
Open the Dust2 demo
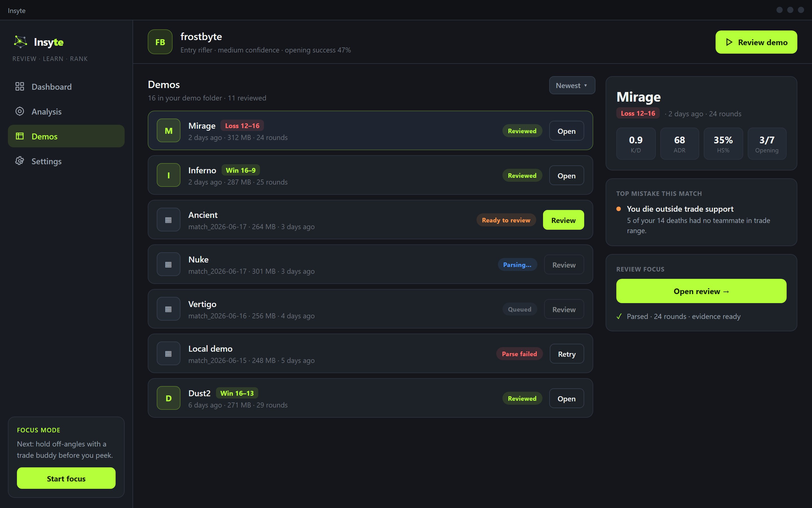pyautogui.click(x=566, y=398)
